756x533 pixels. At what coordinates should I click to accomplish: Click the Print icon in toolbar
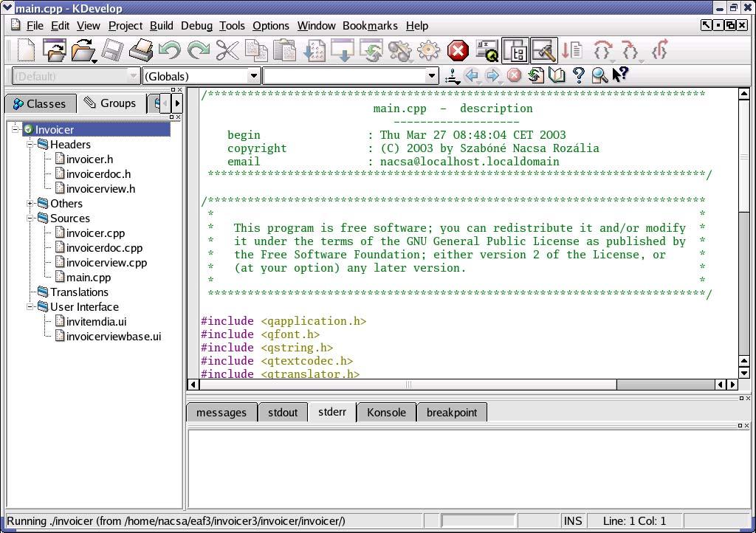141,50
